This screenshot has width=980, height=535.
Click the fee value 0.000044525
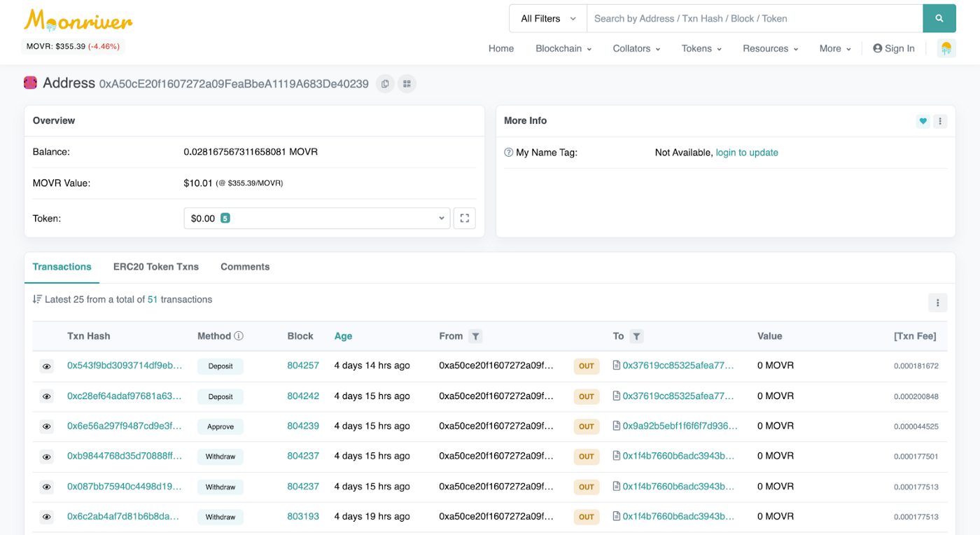coord(916,426)
